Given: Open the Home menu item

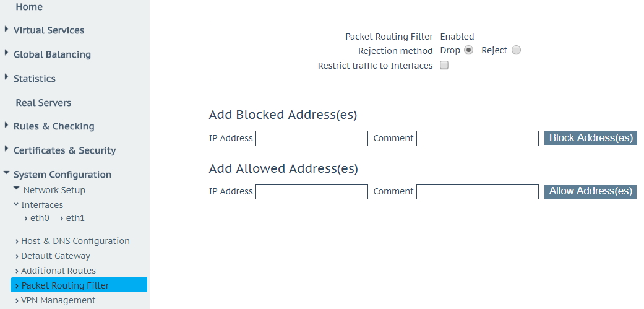Looking at the screenshot, I should pyautogui.click(x=28, y=7).
